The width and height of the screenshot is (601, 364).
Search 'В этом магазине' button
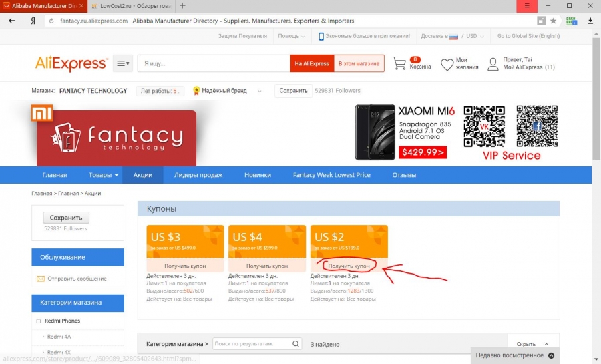pyautogui.click(x=359, y=63)
